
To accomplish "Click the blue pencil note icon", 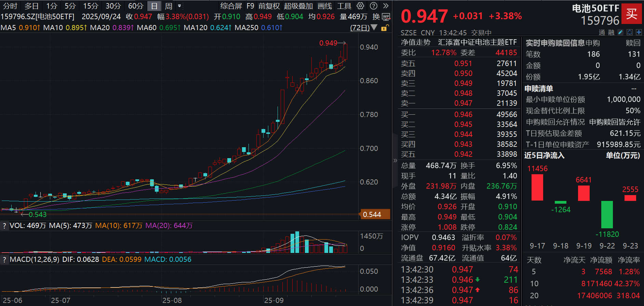I will (620, 32).
